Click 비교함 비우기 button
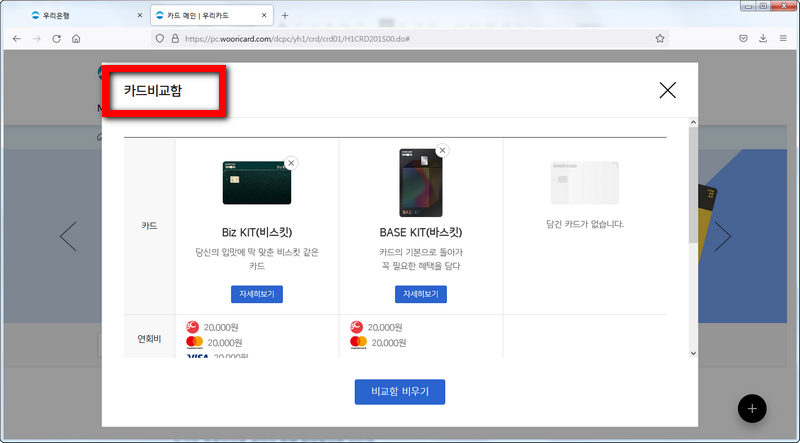This screenshot has height=443, width=800. [400, 392]
